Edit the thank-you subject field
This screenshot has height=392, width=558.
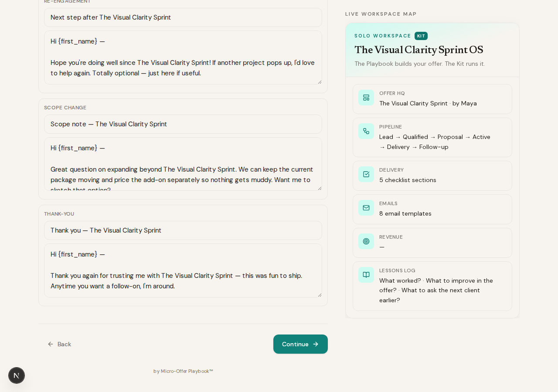pos(183,230)
